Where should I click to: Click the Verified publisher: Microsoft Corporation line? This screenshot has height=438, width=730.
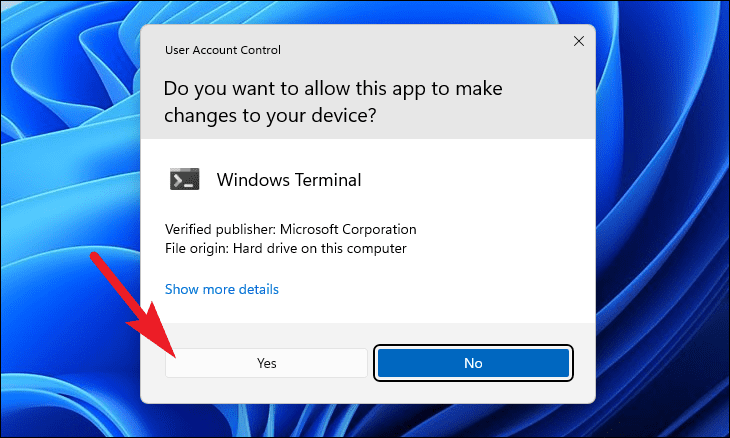coord(291,229)
